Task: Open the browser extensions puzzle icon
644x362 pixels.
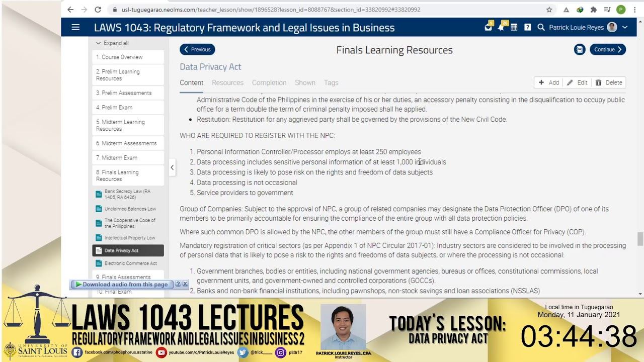Action: click(593, 10)
